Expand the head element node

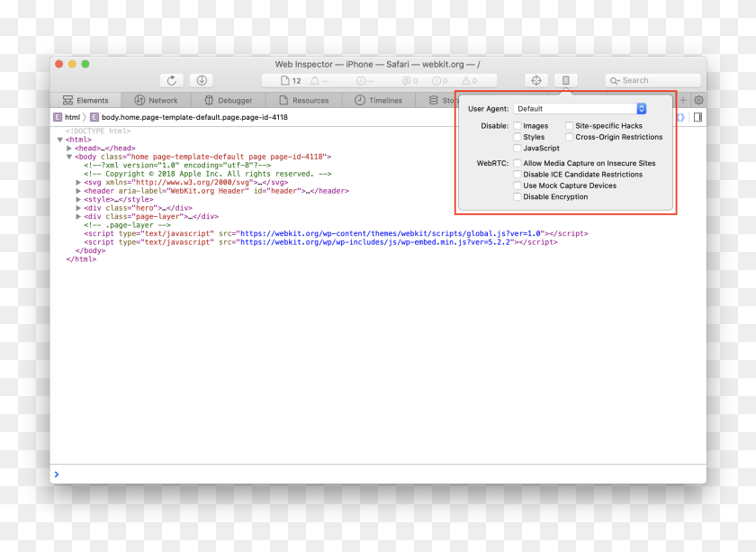coord(69,149)
